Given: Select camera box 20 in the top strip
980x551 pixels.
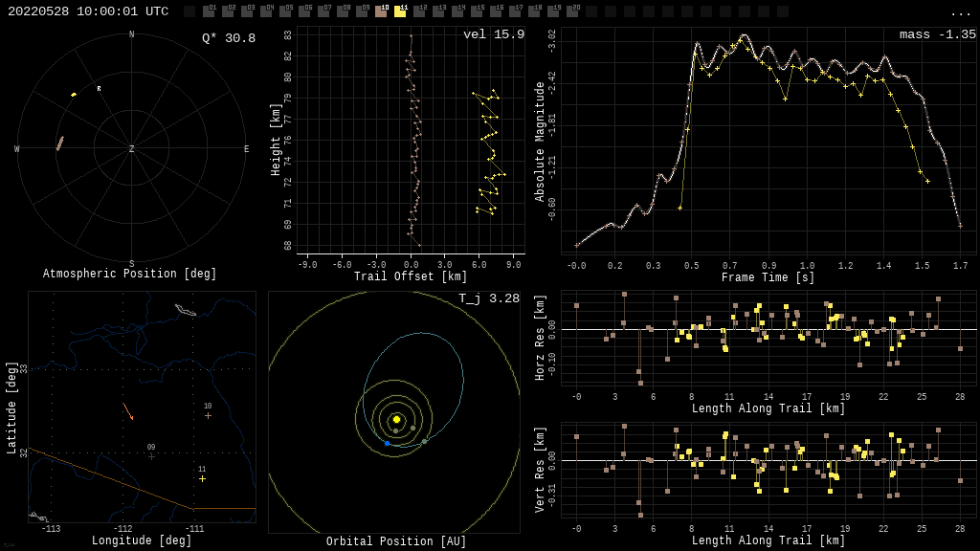Looking at the screenshot, I should click(x=572, y=11).
